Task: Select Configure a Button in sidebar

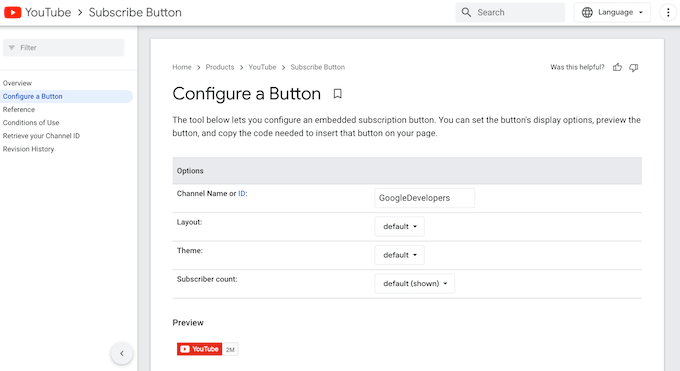Action: (x=66, y=96)
